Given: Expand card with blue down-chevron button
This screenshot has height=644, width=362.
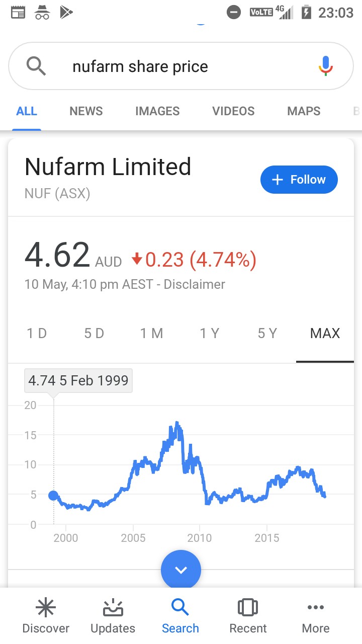Looking at the screenshot, I should [x=181, y=570].
